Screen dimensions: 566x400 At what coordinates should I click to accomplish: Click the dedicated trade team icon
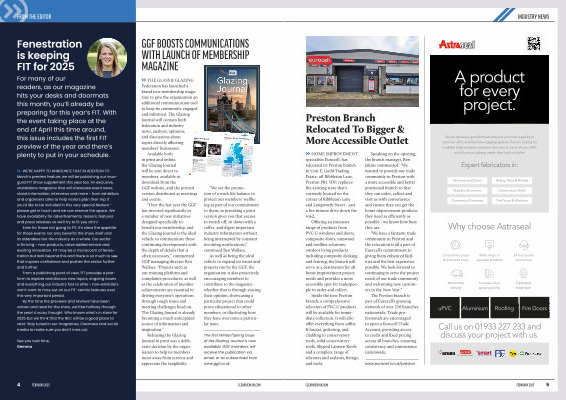click(x=523, y=273)
